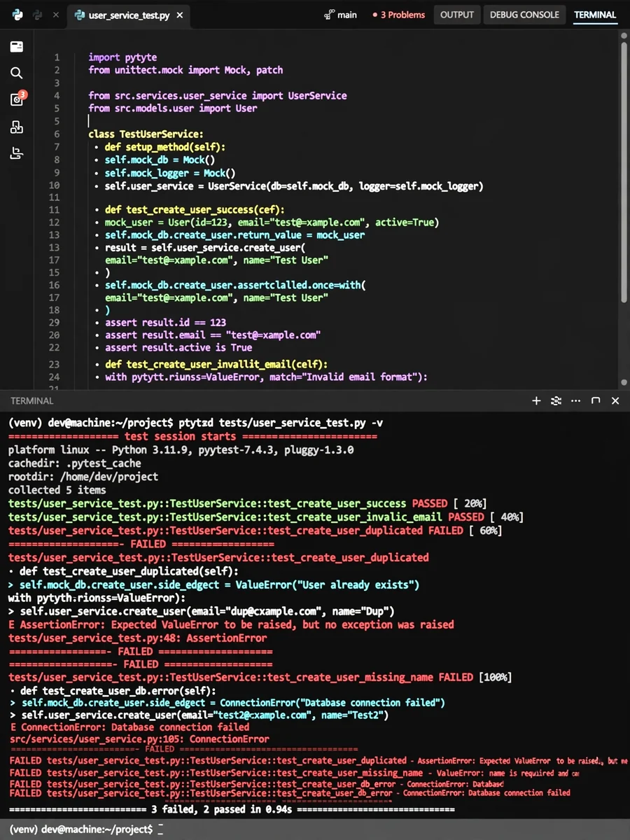The width and height of the screenshot is (630, 840).
Task: Close the terminal panel
Action: click(615, 401)
